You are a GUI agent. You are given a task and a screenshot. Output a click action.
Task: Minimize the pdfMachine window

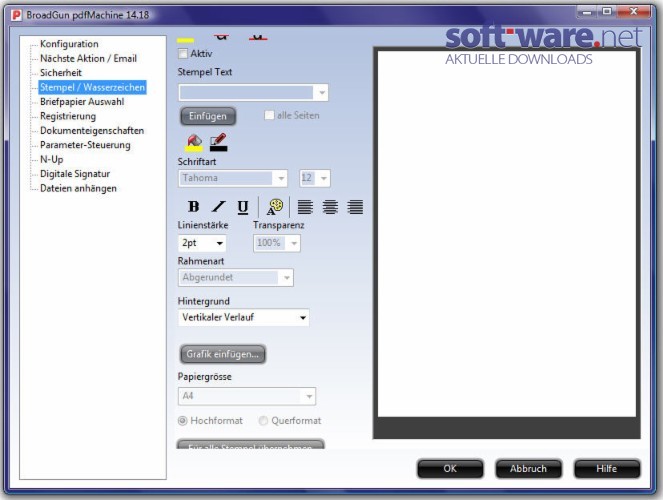coord(586,12)
